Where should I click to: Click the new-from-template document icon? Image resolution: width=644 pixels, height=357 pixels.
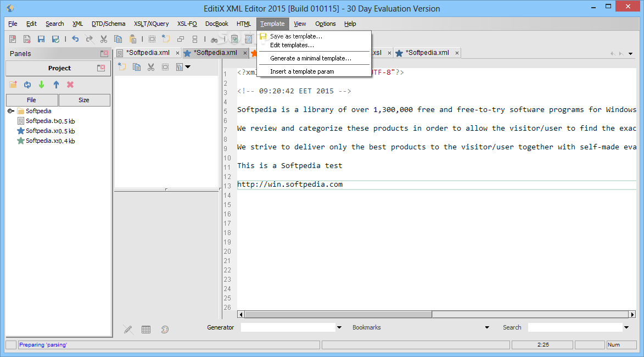(x=27, y=39)
